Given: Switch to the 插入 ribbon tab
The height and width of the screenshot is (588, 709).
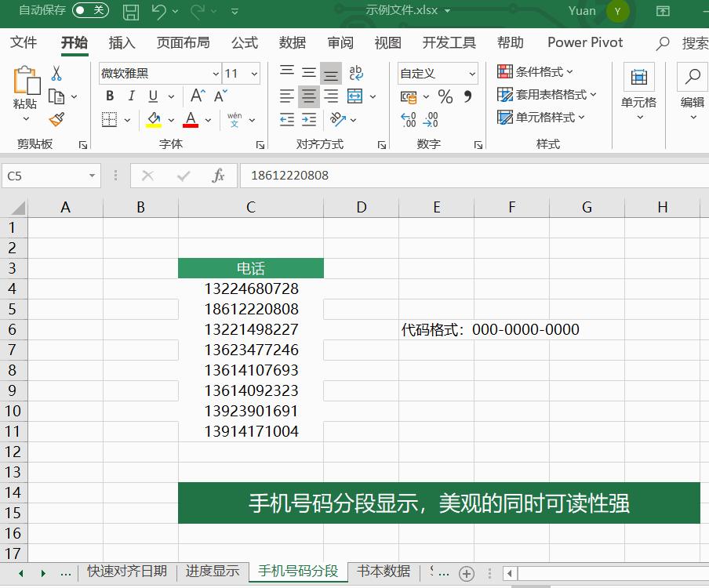Looking at the screenshot, I should [x=122, y=43].
